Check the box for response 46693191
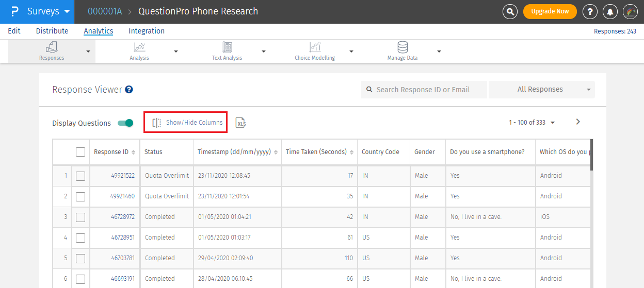The width and height of the screenshot is (644, 288). click(80, 279)
